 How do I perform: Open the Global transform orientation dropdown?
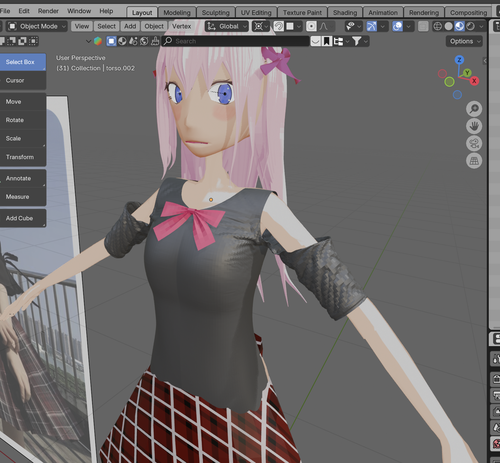[227, 26]
